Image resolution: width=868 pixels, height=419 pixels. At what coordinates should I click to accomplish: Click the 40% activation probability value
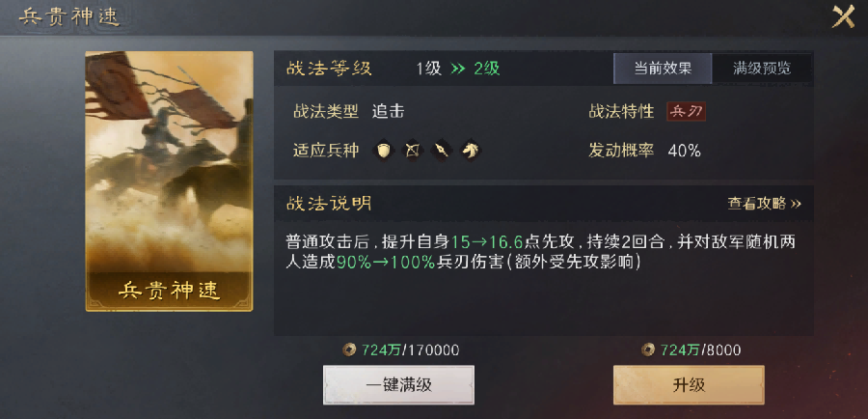[x=684, y=151]
